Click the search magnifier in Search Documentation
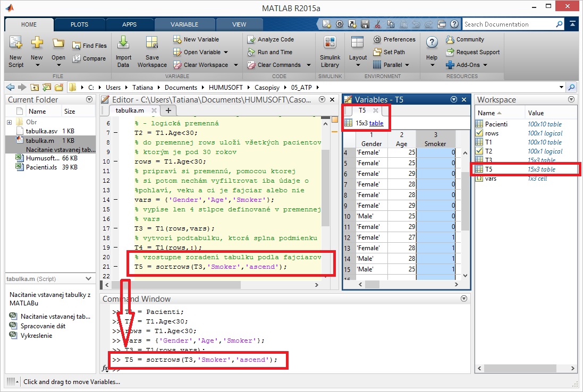583x392 pixels. (559, 24)
